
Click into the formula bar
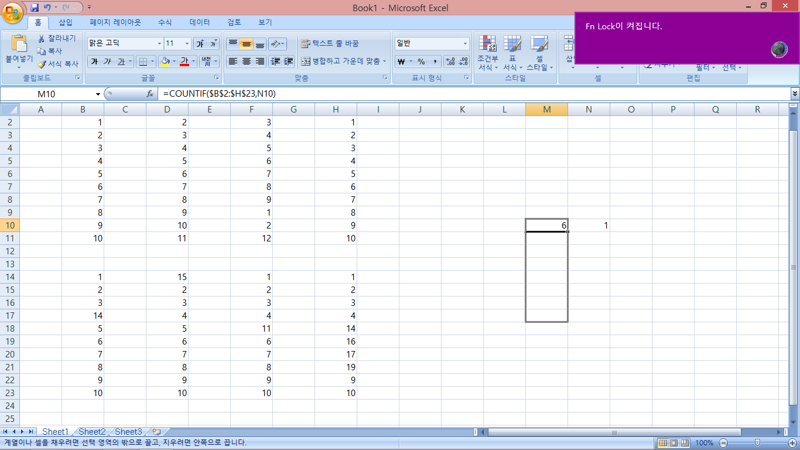tap(474, 94)
